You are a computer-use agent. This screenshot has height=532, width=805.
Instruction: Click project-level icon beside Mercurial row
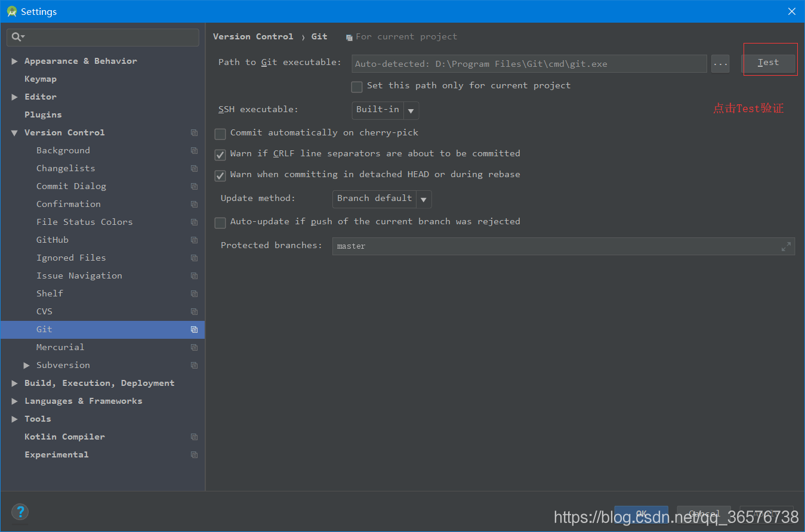(194, 347)
